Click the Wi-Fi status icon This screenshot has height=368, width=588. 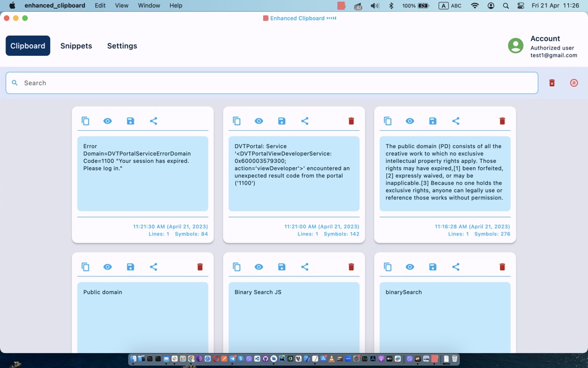pos(475,6)
